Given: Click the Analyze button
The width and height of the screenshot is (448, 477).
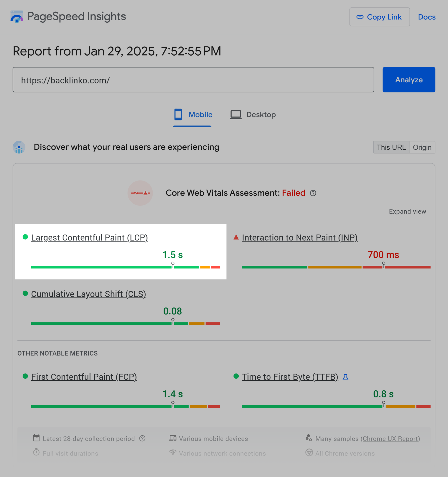Looking at the screenshot, I should tap(409, 80).
